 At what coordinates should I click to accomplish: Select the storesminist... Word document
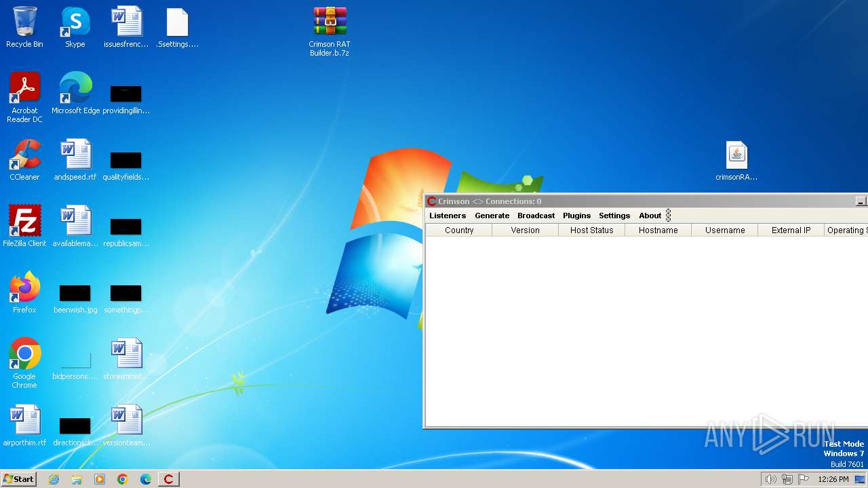point(126,359)
